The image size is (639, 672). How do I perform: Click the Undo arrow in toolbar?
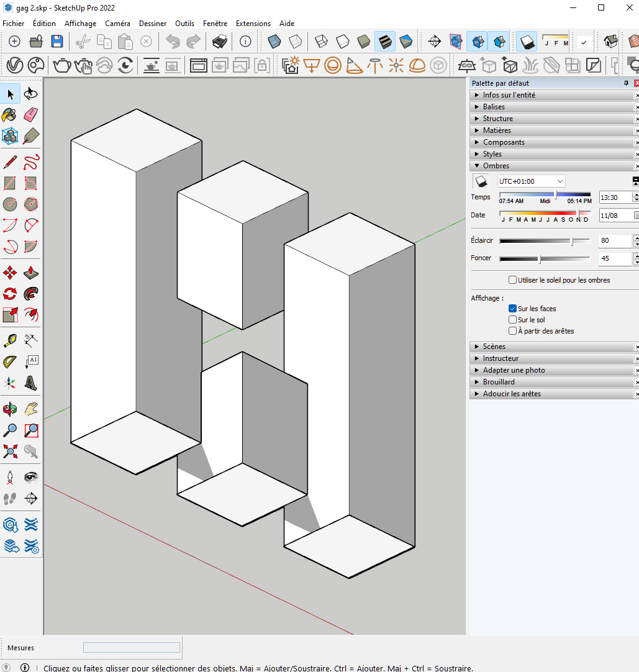[173, 42]
